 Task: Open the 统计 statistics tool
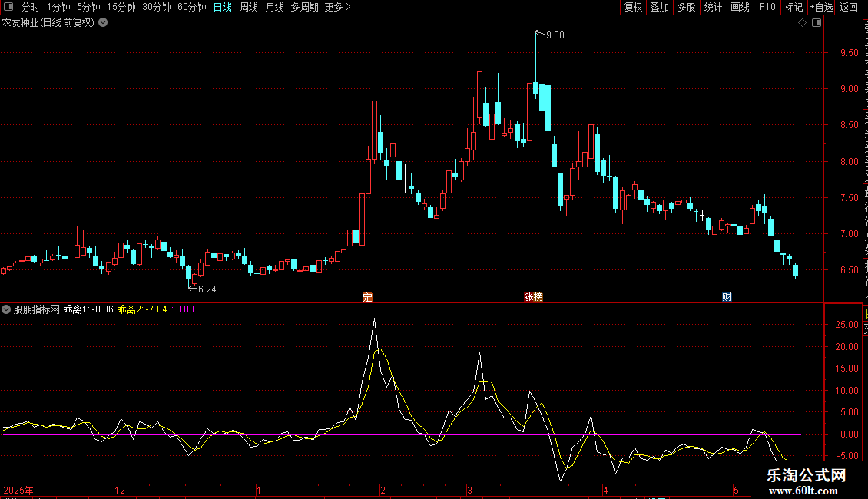(x=713, y=7)
